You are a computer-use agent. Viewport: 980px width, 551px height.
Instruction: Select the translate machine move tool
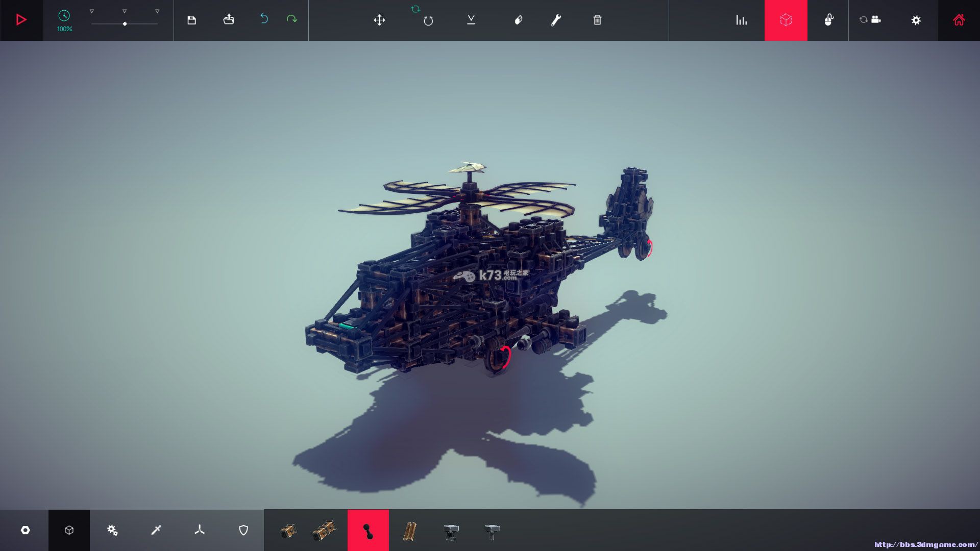(x=379, y=20)
